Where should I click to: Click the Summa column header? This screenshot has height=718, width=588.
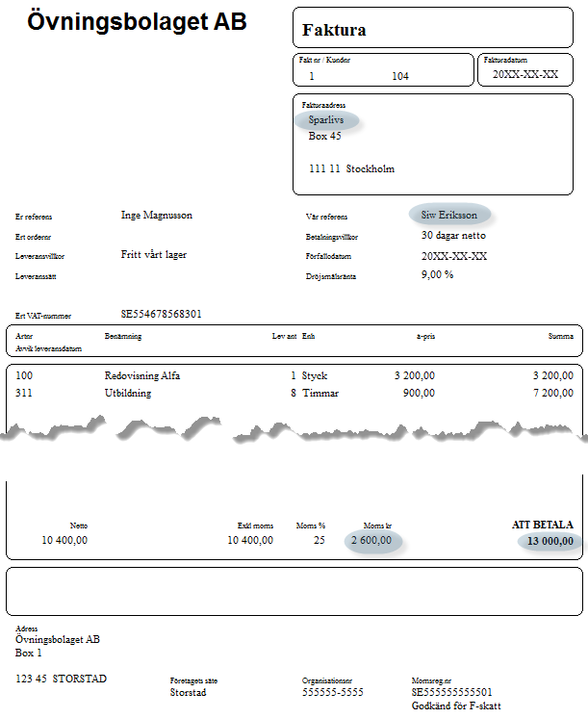(x=560, y=336)
